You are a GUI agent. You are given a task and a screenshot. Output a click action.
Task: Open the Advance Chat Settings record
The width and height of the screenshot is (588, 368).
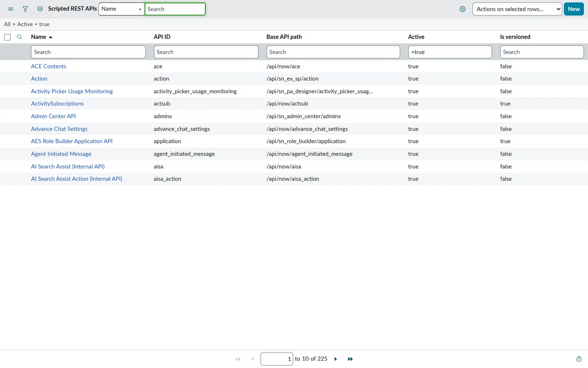coord(59,129)
